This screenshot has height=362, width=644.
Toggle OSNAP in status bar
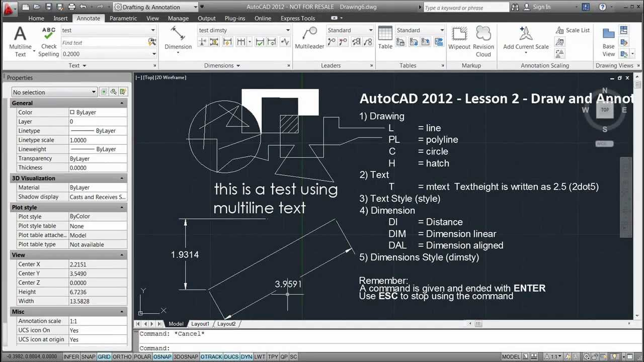pos(162,356)
